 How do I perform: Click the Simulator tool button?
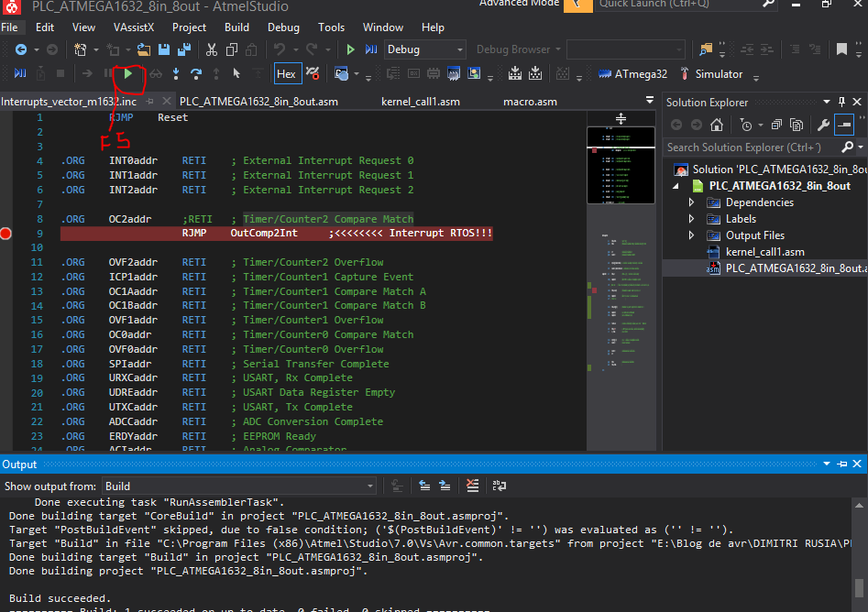pyautogui.click(x=710, y=74)
